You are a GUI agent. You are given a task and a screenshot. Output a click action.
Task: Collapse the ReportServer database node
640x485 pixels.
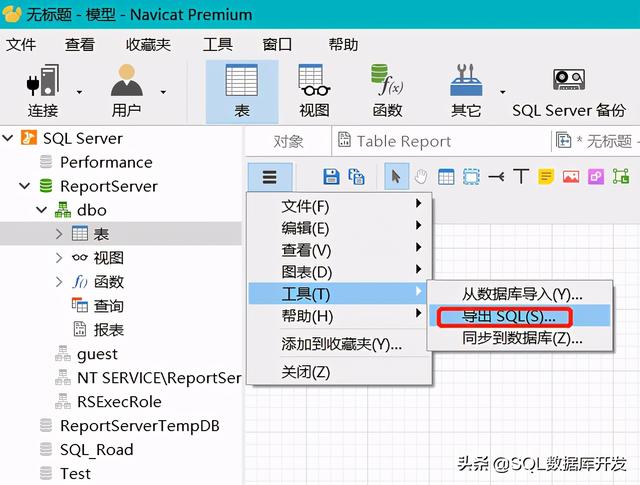click(x=25, y=186)
